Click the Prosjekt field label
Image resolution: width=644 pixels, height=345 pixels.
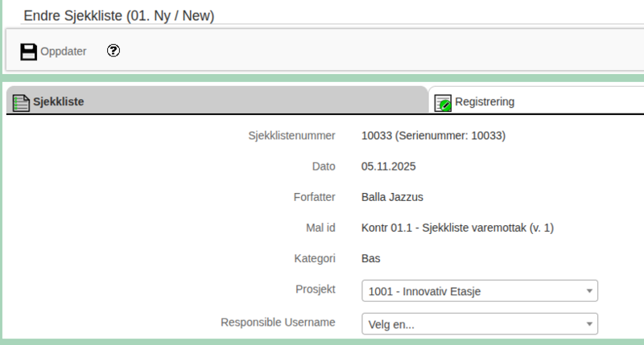(315, 290)
